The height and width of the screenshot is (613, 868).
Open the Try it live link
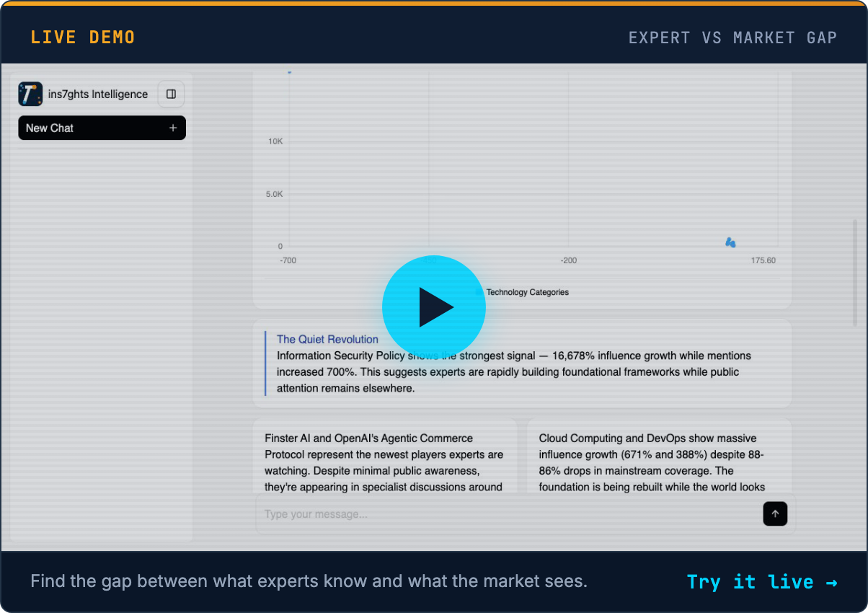762,581
